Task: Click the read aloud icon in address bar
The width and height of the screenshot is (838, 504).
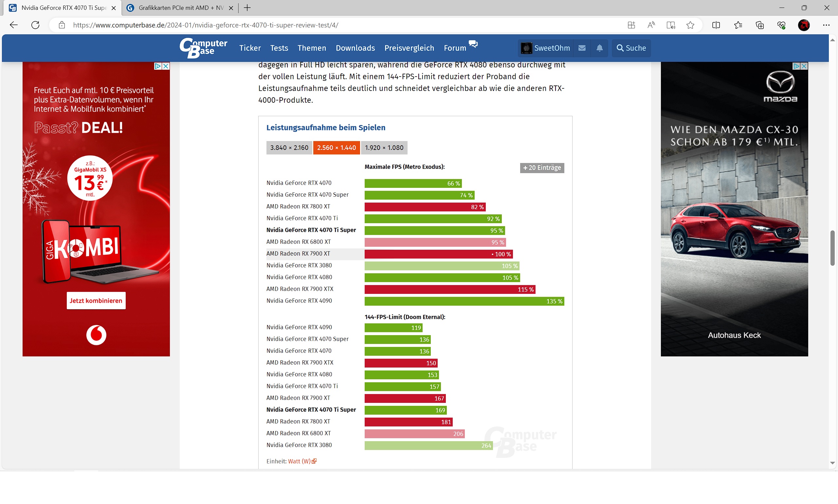Action: [x=651, y=25]
